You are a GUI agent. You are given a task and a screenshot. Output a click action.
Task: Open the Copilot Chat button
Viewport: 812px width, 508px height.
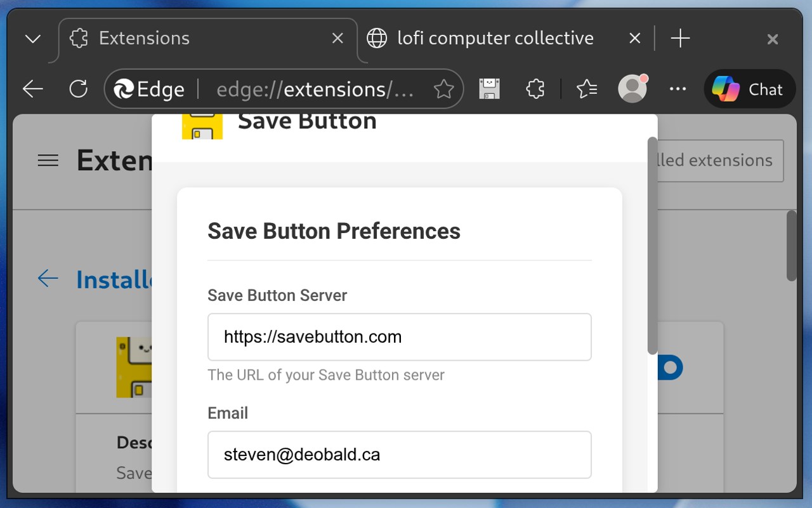pos(749,90)
